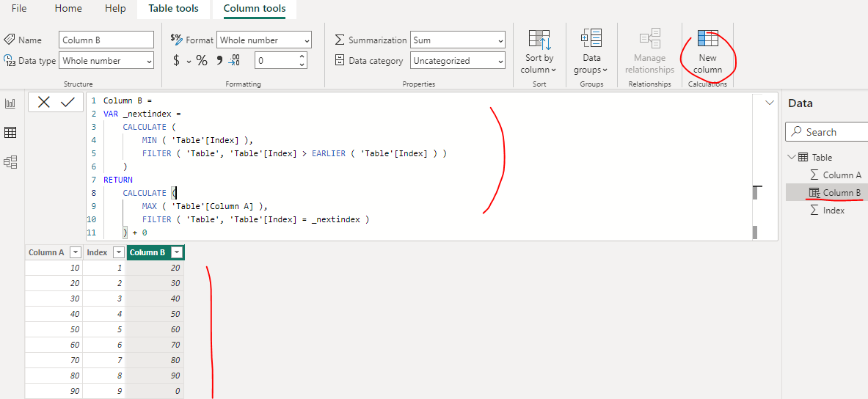Open the Data category dropdown
This screenshot has height=399, width=868.
click(x=458, y=61)
